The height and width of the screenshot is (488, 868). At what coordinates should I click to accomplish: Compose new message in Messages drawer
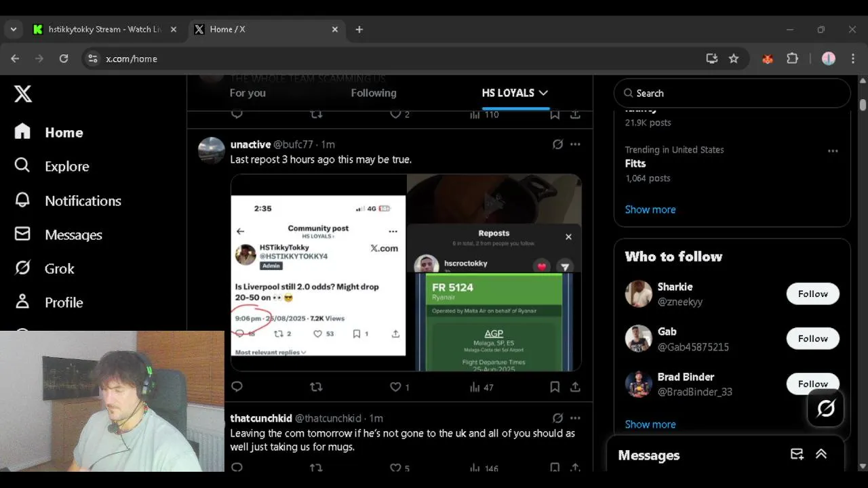click(x=797, y=454)
